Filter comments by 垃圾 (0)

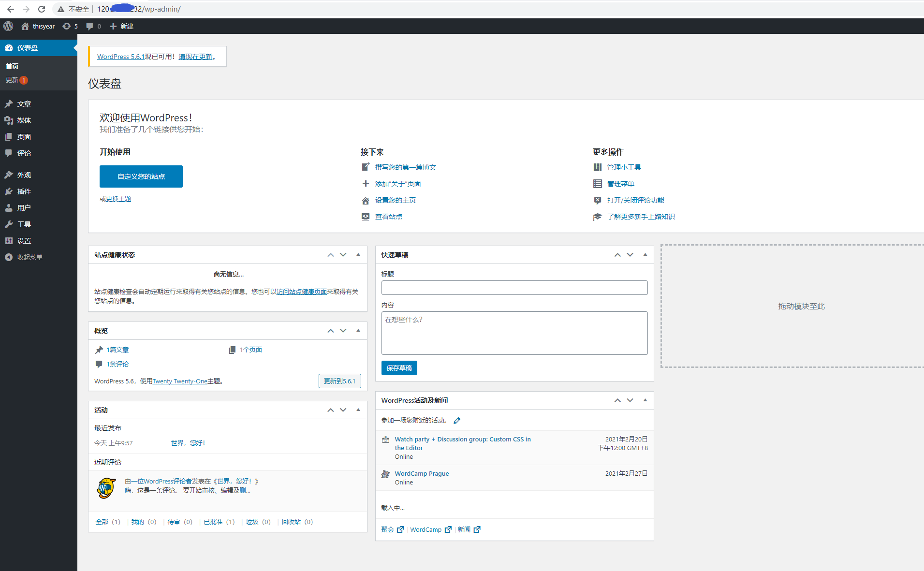tap(258, 522)
